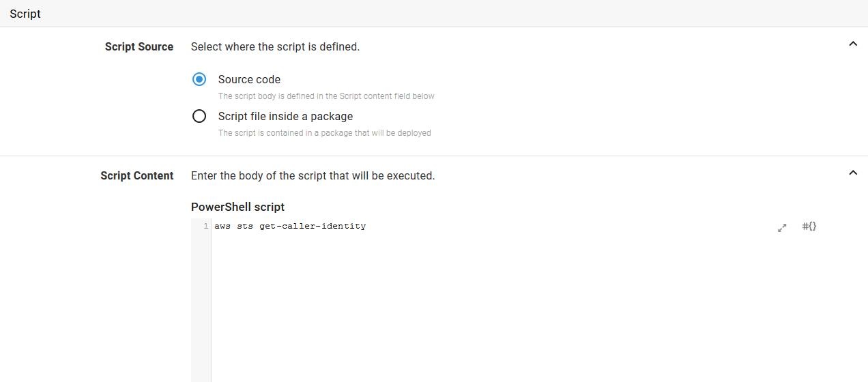Viewport: 868px width, 389px height.
Task: Click the 'script body is defined' hint text
Action: coord(326,96)
